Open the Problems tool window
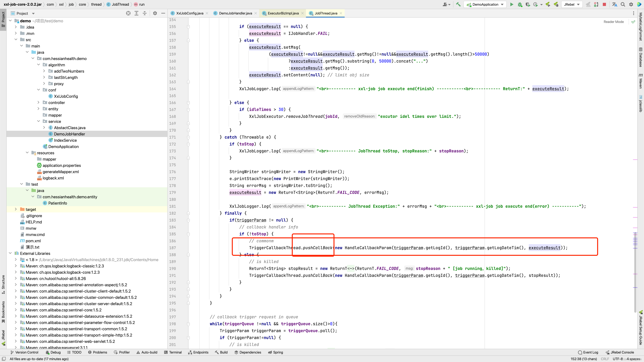 pos(97,352)
